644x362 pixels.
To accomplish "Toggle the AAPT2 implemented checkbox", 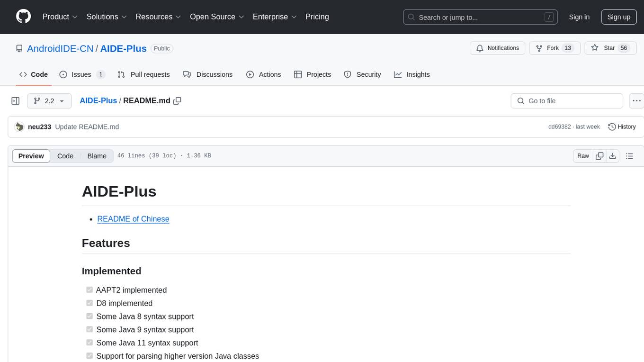I will 89,290.
